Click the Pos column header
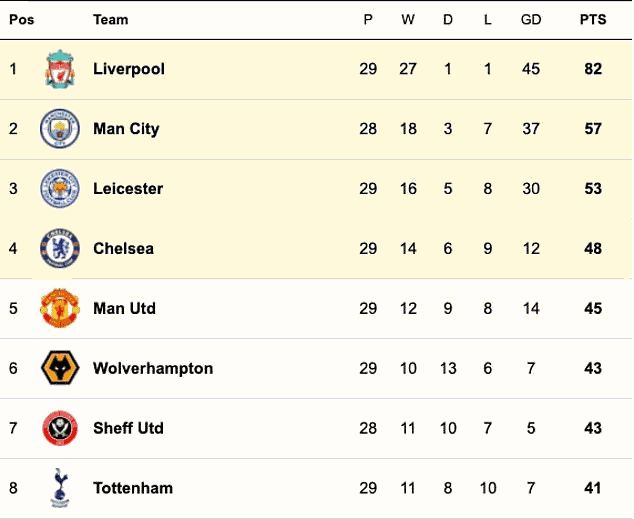This screenshot has height=519, width=634. click(x=21, y=19)
